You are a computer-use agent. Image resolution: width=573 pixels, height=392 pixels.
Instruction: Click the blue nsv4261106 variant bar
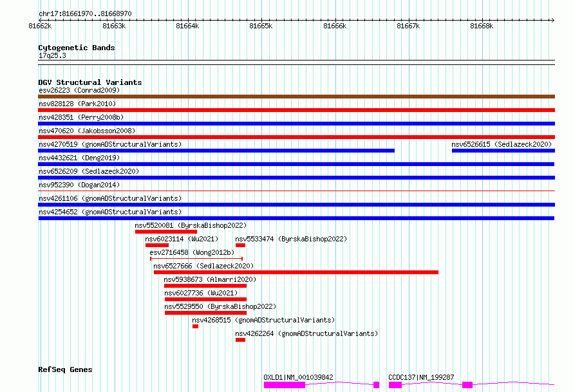point(296,205)
